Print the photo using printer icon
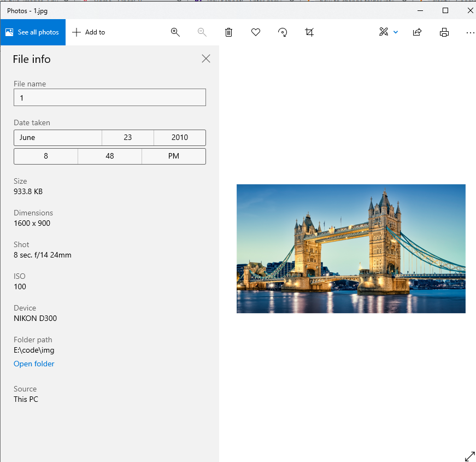476x462 pixels. [444, 32]
